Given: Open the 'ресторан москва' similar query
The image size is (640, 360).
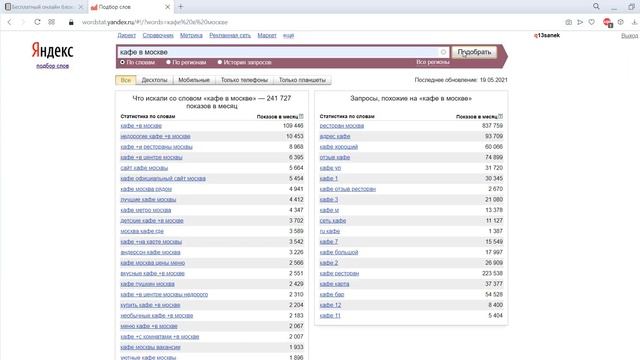Looking at the screenshot, I should coord(342,126).
